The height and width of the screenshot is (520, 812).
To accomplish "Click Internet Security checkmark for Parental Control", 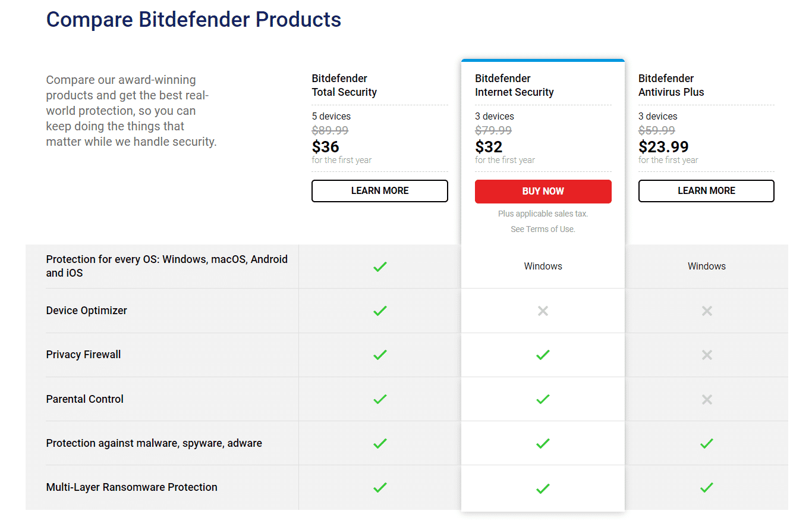I will click(x=543, y=399).
